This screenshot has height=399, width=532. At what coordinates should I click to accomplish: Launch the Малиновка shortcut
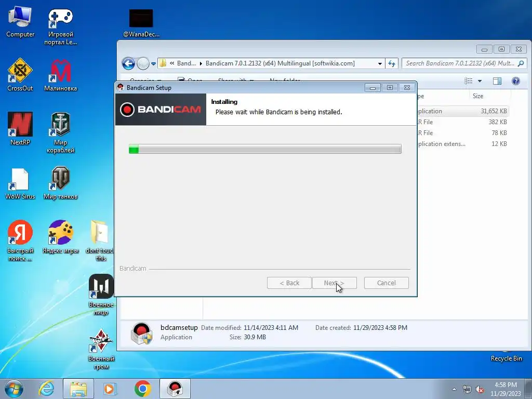[x=60, y=75]
